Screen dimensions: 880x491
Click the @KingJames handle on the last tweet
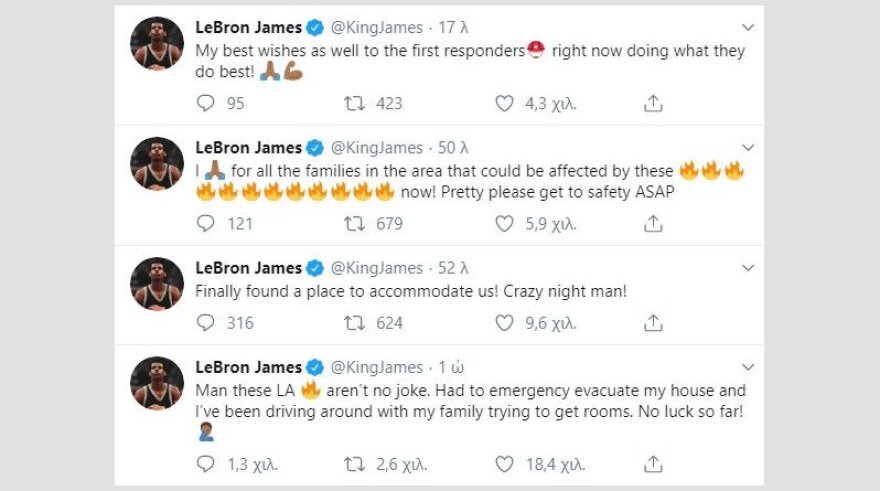[377, 367]
